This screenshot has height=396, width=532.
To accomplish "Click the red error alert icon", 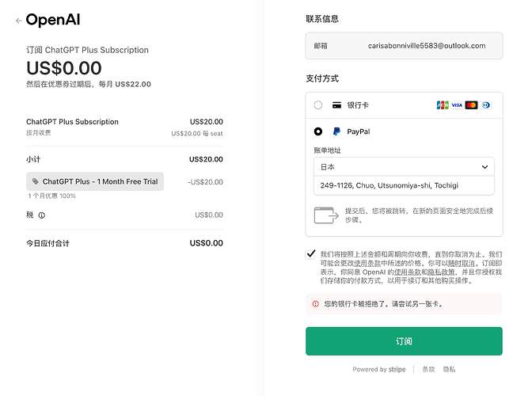I will tap(316, 303).
